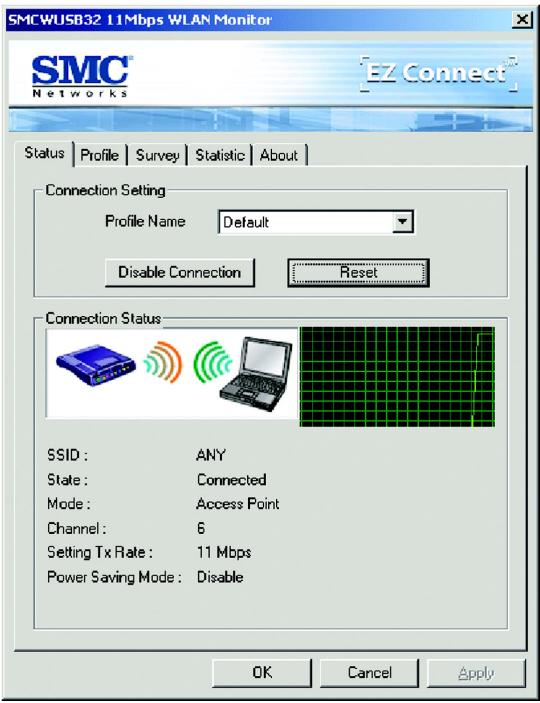
Task: Click the SSID value ANY
Action: tap(211, 456)
